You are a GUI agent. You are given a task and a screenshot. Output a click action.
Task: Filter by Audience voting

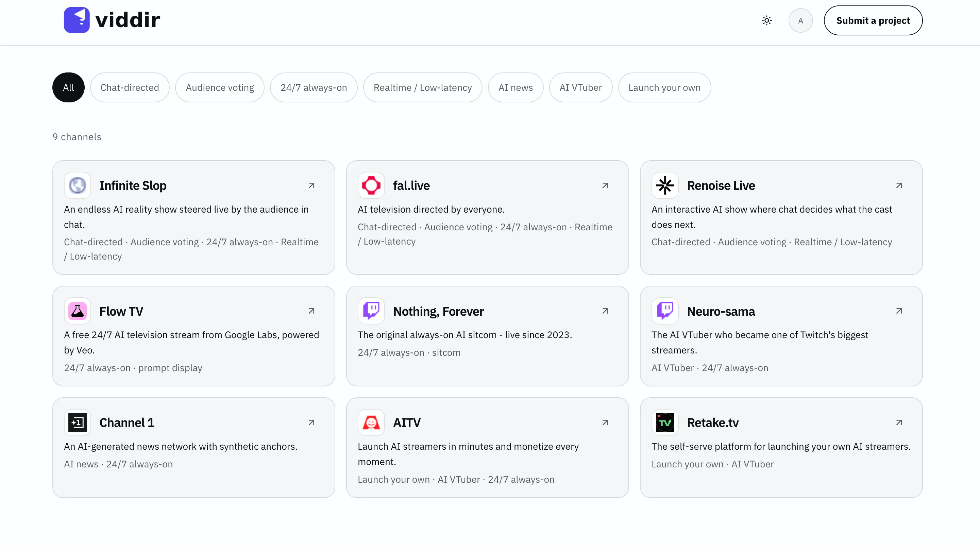220,87
